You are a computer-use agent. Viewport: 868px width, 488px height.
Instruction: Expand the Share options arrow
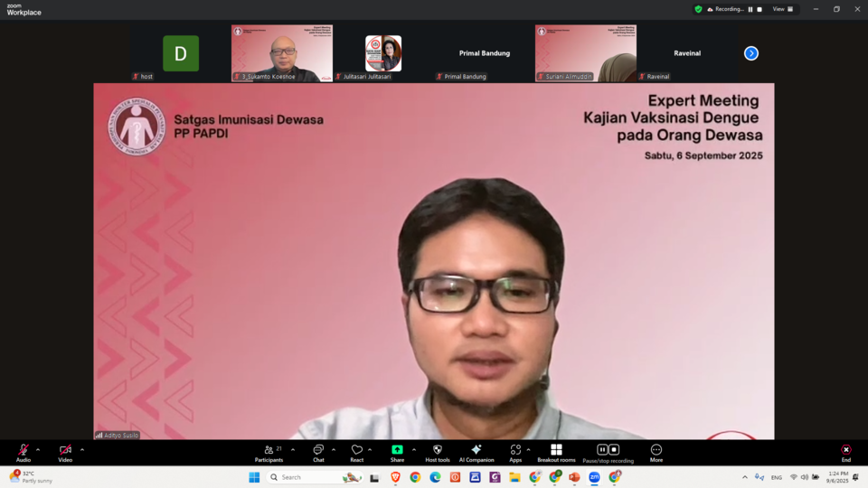[x=414, y=449]
